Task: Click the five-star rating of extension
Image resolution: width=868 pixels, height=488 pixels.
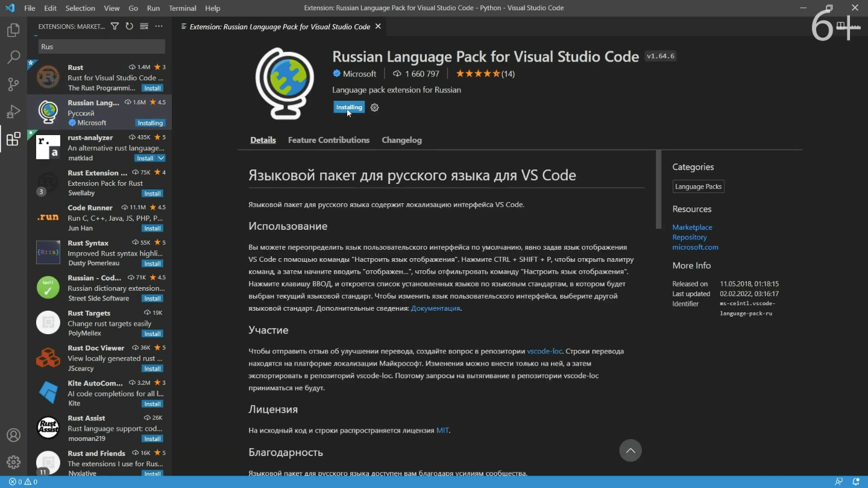Action: [x=478, y=74]
